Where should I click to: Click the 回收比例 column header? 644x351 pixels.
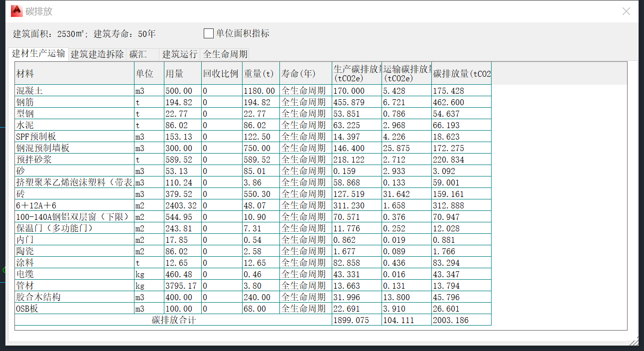(221, 73)
